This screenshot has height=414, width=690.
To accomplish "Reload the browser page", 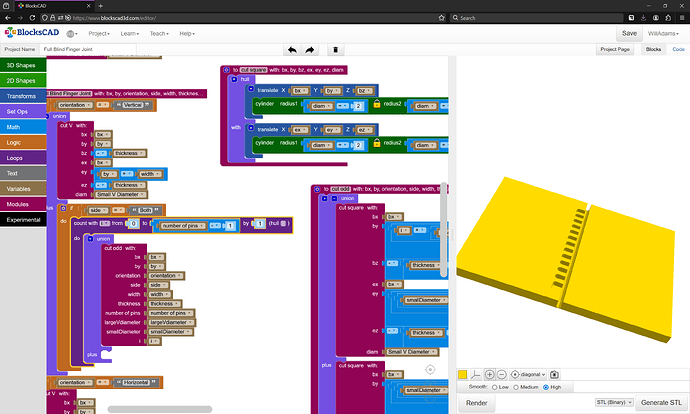I will [x=32, y=18].
